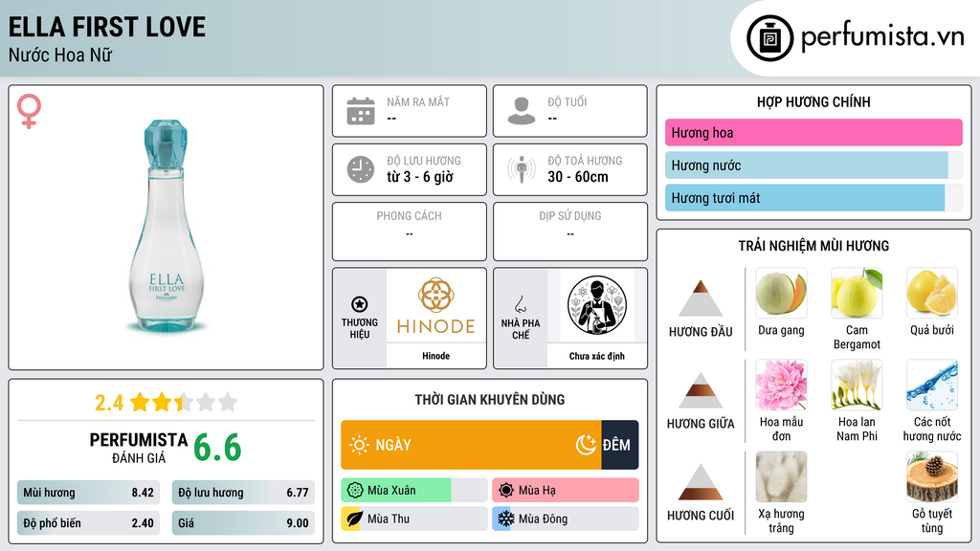
Task: Click the Mùa Đông snowflake icon
Action: coord(505,518)
